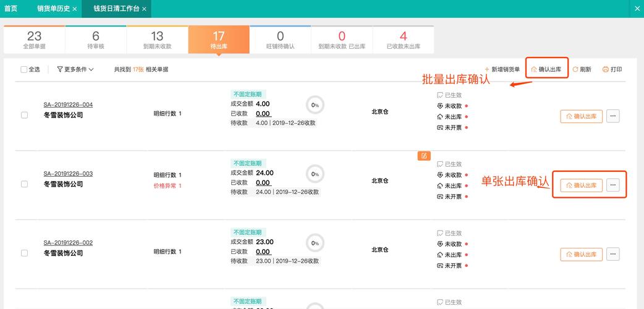Click the 打印 button
644x309 pixels.
[612, 69]
